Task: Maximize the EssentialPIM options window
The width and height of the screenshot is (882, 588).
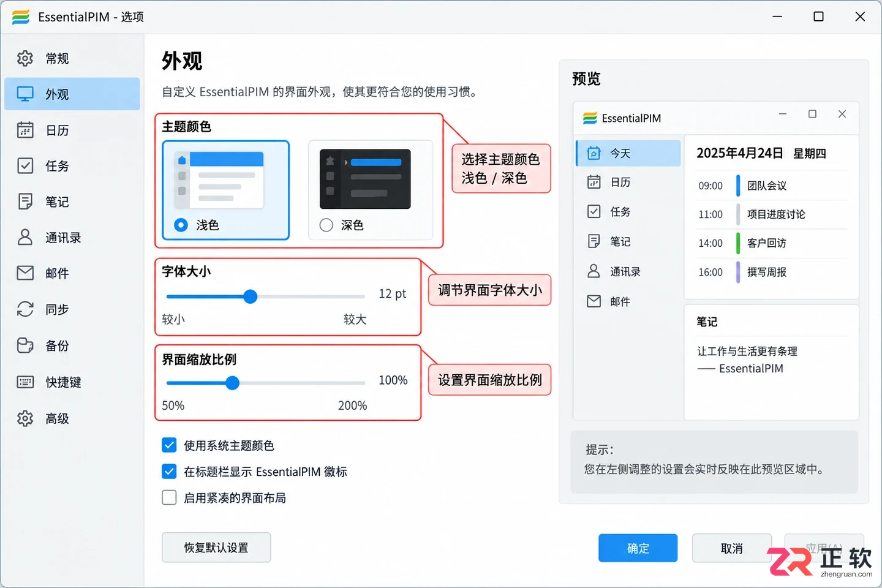Action: (x=818, y=17)
